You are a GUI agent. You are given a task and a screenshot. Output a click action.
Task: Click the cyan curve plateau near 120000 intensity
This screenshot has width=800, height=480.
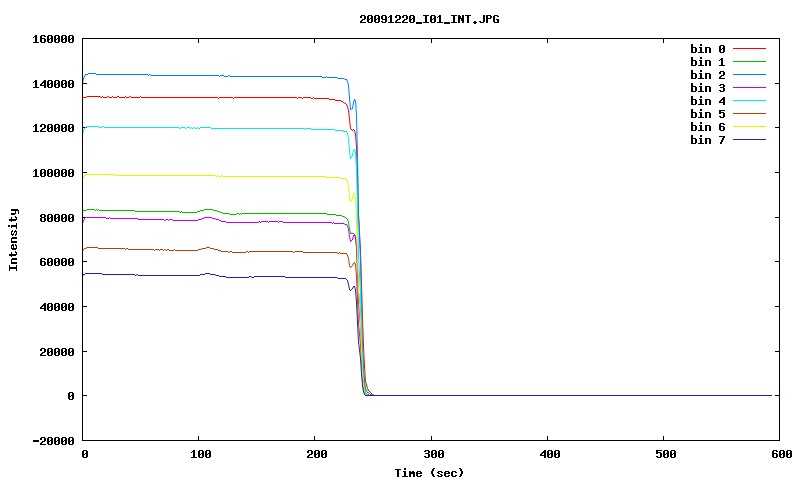[x=214, y=128]
